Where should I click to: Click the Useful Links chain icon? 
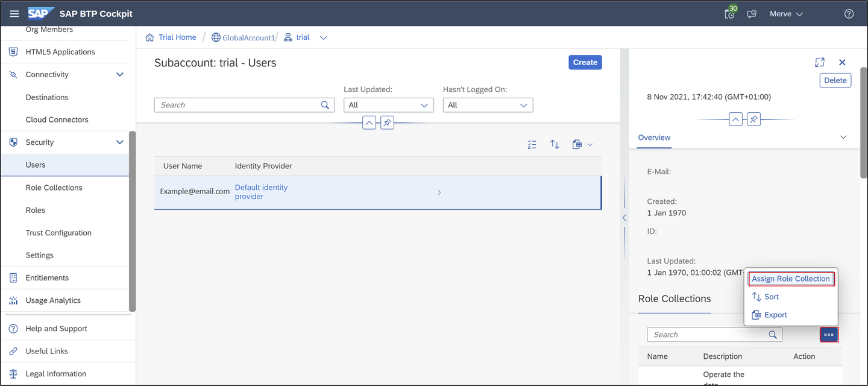pos(13,351)
